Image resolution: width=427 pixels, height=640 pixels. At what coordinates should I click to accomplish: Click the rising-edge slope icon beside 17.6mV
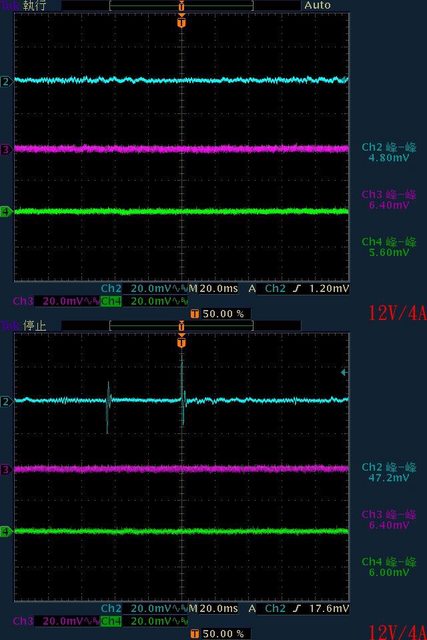[x=297, y=609]
